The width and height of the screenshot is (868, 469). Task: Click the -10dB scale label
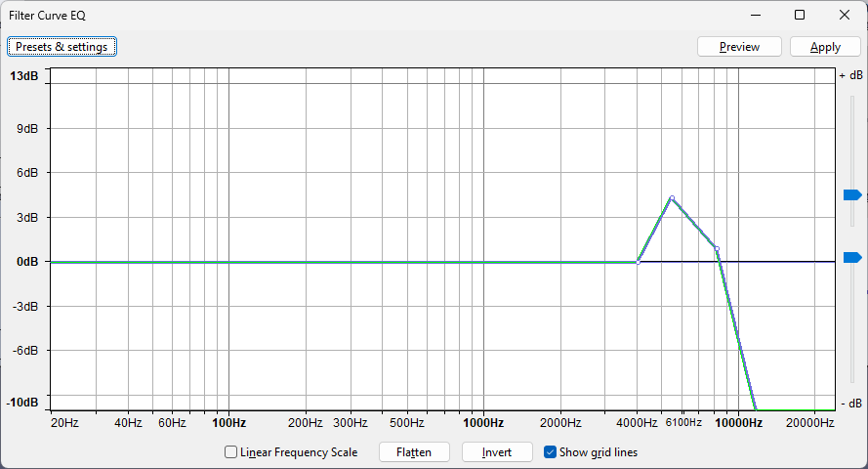(22, 403)
